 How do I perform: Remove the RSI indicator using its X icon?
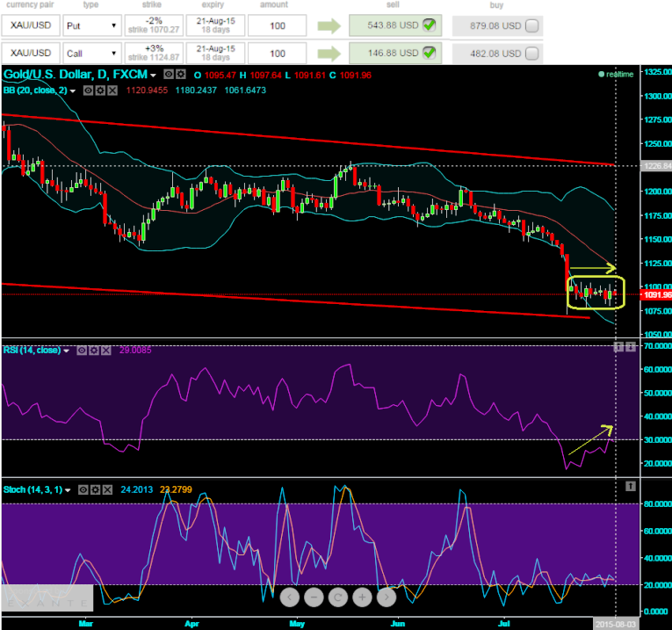[106, 350]
